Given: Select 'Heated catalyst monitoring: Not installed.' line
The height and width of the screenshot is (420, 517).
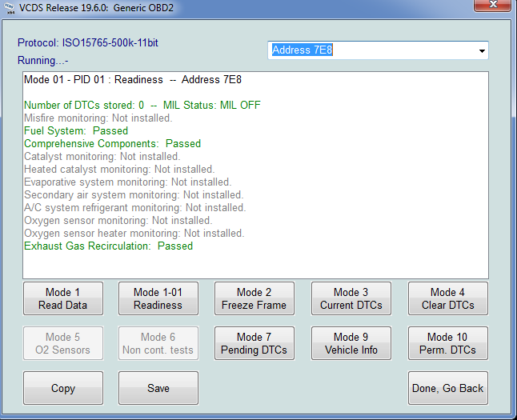Looking at the screenshot, I should pyautogui.click(x=119, y=170).
